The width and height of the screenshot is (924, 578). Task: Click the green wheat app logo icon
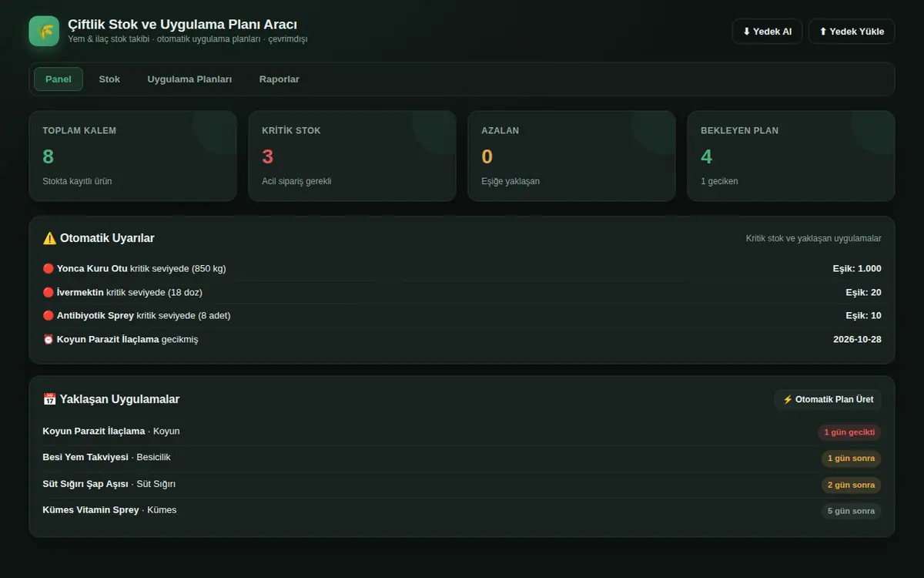tap(44, 32)
